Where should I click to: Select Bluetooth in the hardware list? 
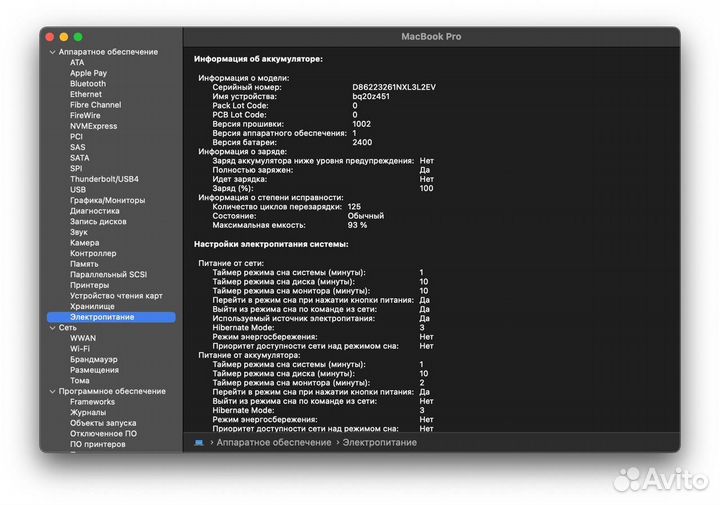click(88, 84)
